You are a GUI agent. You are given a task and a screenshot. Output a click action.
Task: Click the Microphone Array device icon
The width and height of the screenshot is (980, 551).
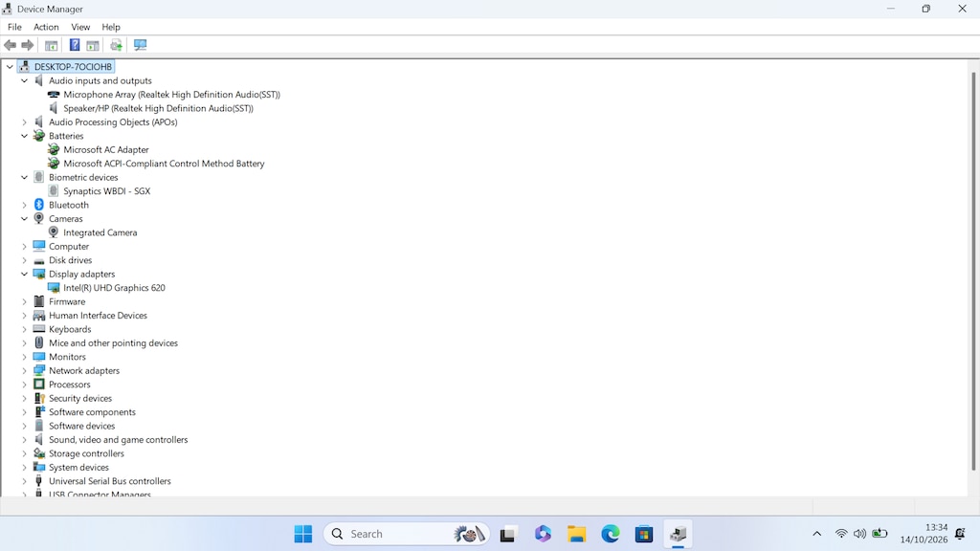(x=54, y=95)
